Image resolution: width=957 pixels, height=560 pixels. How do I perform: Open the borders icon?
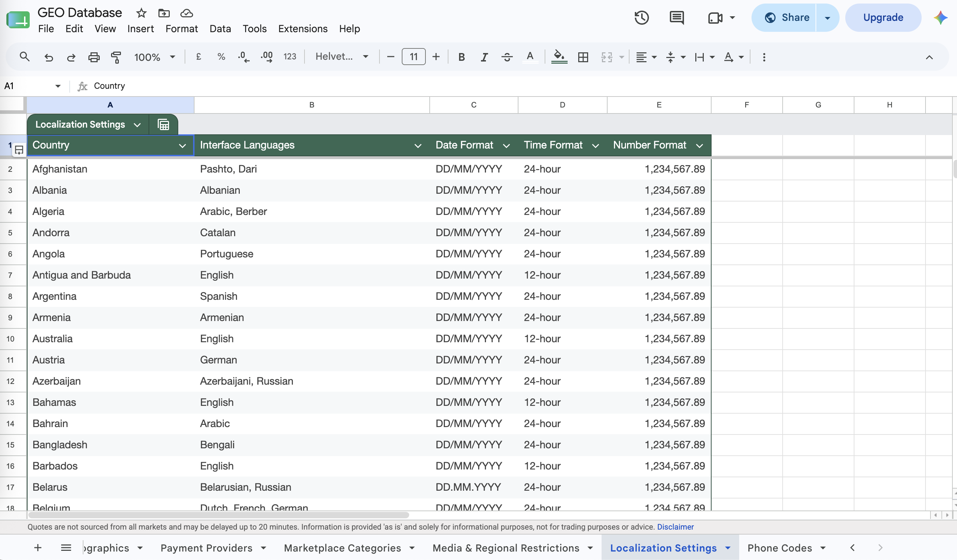(583, 57)
